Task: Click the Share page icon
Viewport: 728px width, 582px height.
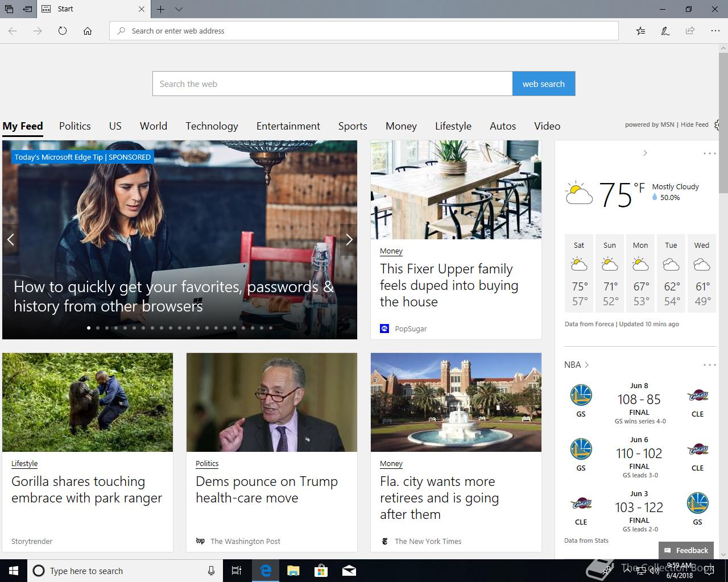Action: click(690, 31)
